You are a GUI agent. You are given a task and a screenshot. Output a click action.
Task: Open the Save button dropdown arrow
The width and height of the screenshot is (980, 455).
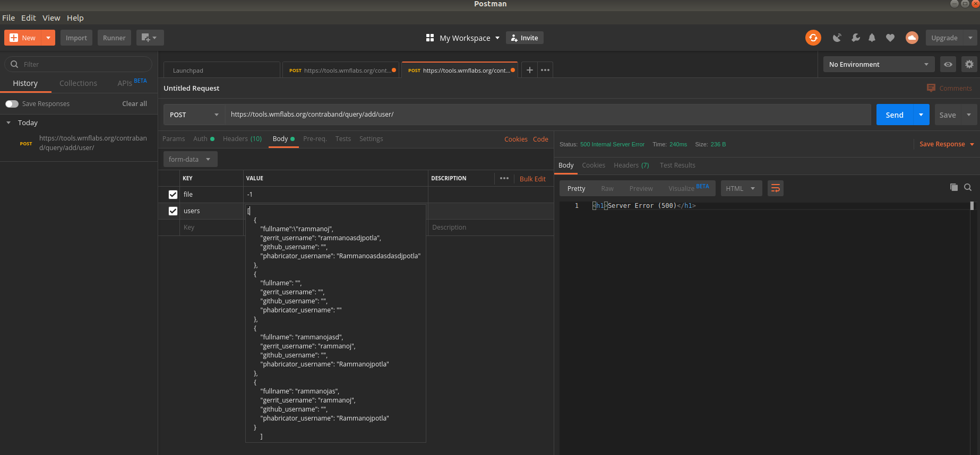969,115
